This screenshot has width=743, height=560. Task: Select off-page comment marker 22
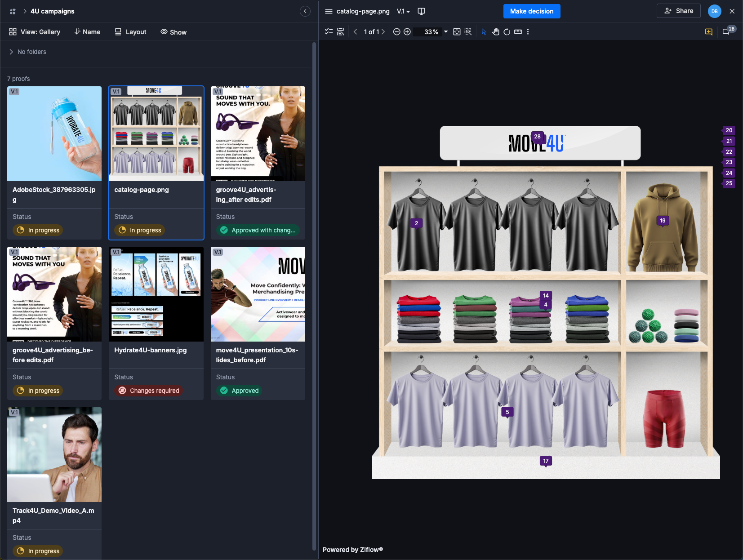coord(729,152)
